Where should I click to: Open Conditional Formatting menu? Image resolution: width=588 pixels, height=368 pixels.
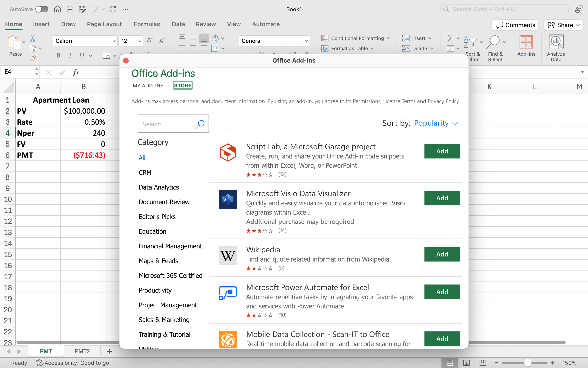coord(356,38)
